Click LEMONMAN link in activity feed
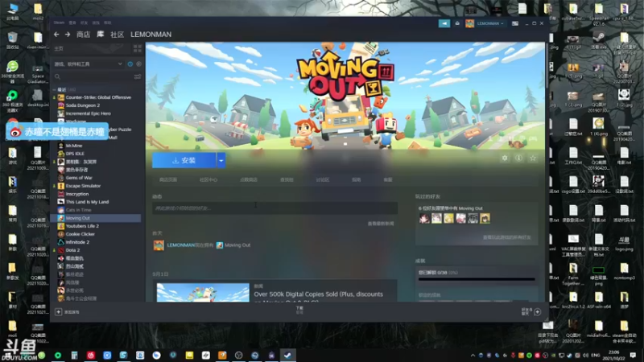 [180, 245]
